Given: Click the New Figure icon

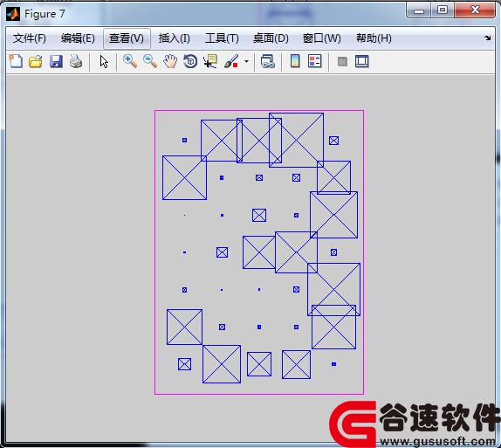Looking at the screenshot, I should [x=16, y=61].
